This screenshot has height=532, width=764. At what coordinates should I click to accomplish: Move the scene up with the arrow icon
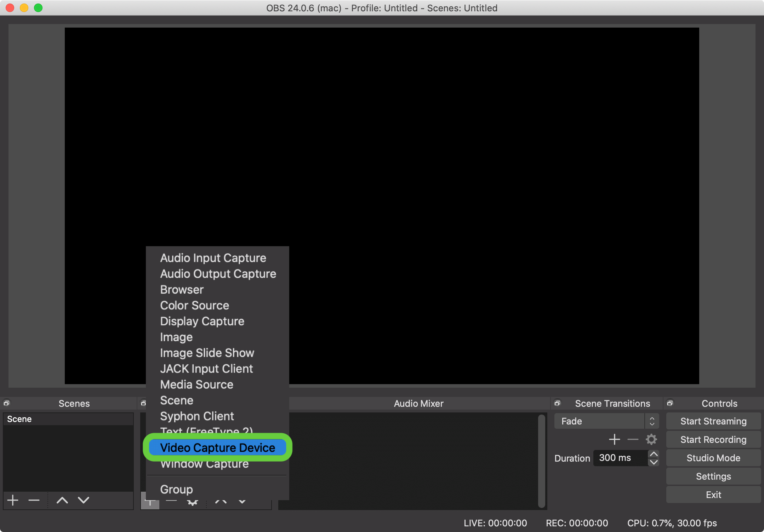click(x=62, y=500)
